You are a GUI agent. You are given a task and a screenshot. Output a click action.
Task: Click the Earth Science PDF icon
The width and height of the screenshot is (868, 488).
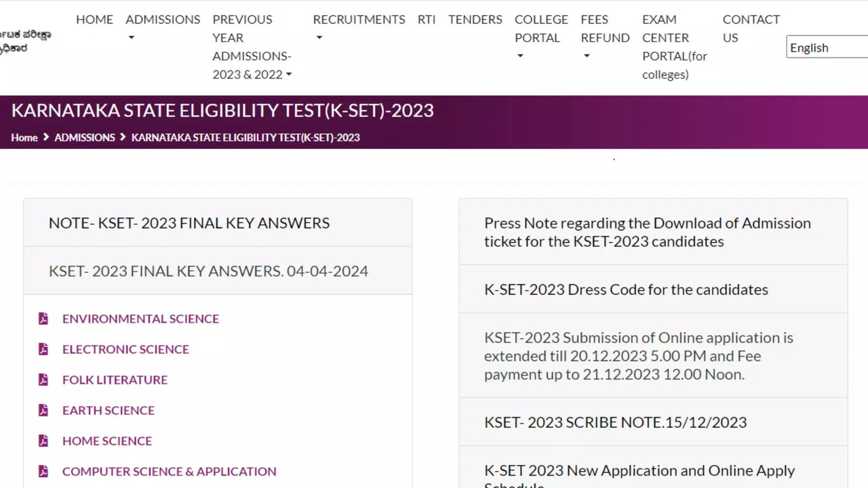43,409
